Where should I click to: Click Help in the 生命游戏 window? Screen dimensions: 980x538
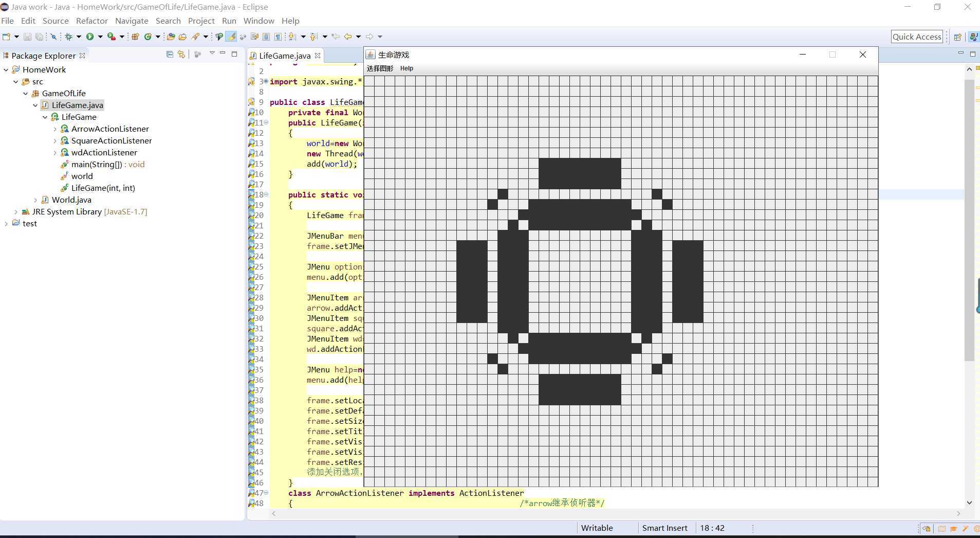tap(406, 68)
